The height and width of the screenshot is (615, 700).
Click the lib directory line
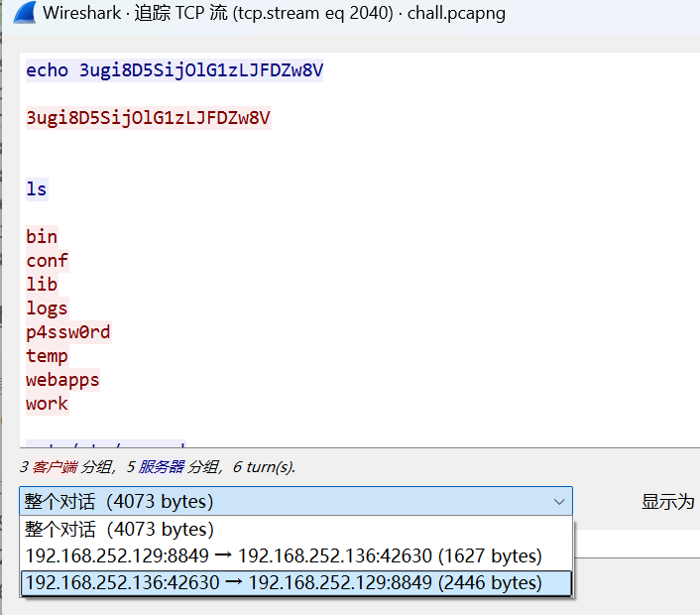[x=42, y=284]
